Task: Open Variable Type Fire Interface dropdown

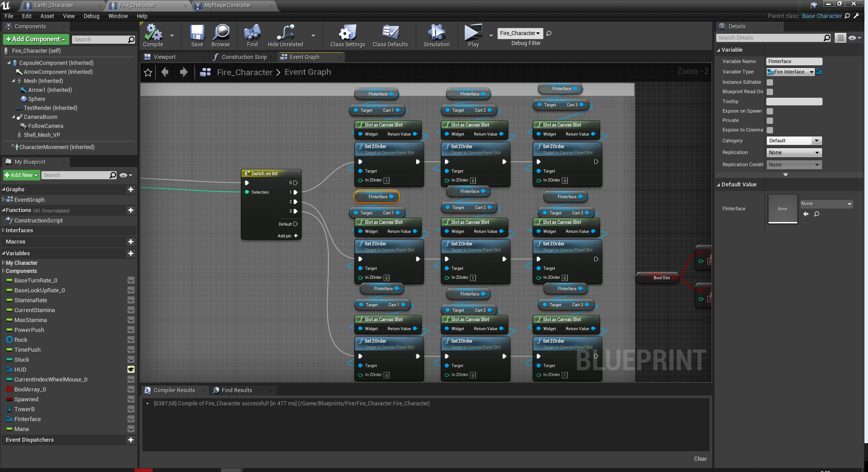Action: (x=791, y=72)
